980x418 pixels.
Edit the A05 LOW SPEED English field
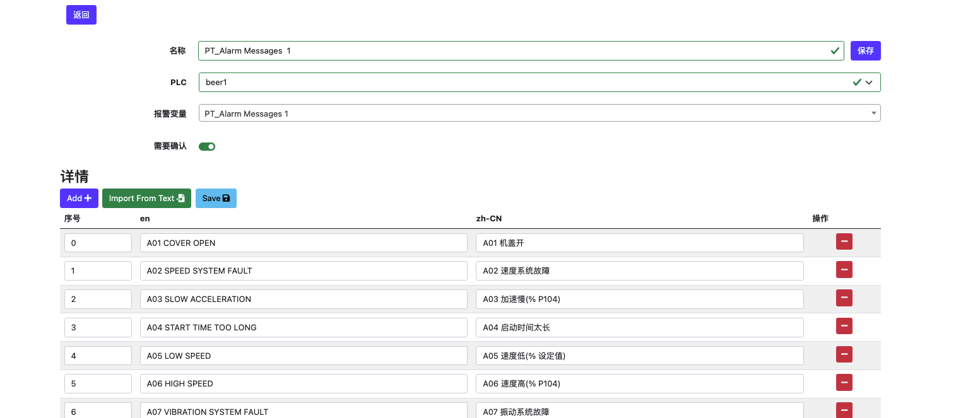[x=304, y=356]
